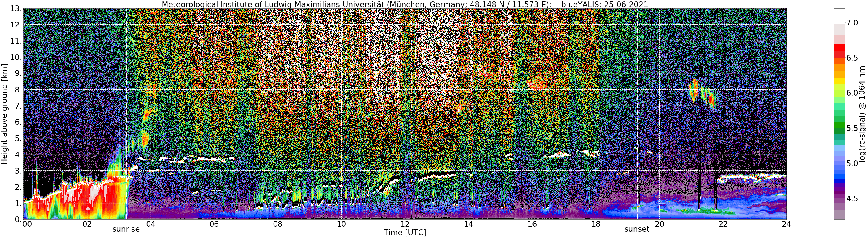Image resolution: width=868 pixels, height=238 pixels.
Task: Click the x-axis tick label '14'
Action: 468,224
